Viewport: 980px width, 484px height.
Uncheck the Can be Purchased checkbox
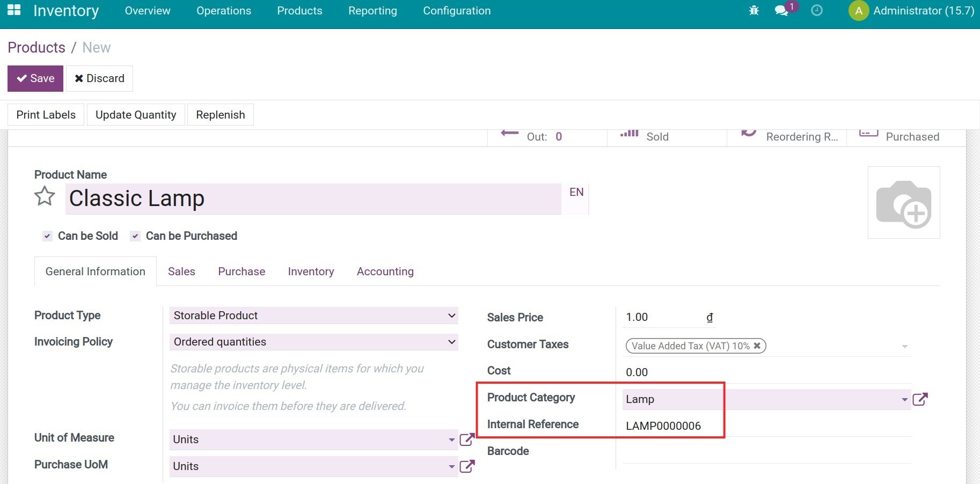tap(135, 236)
